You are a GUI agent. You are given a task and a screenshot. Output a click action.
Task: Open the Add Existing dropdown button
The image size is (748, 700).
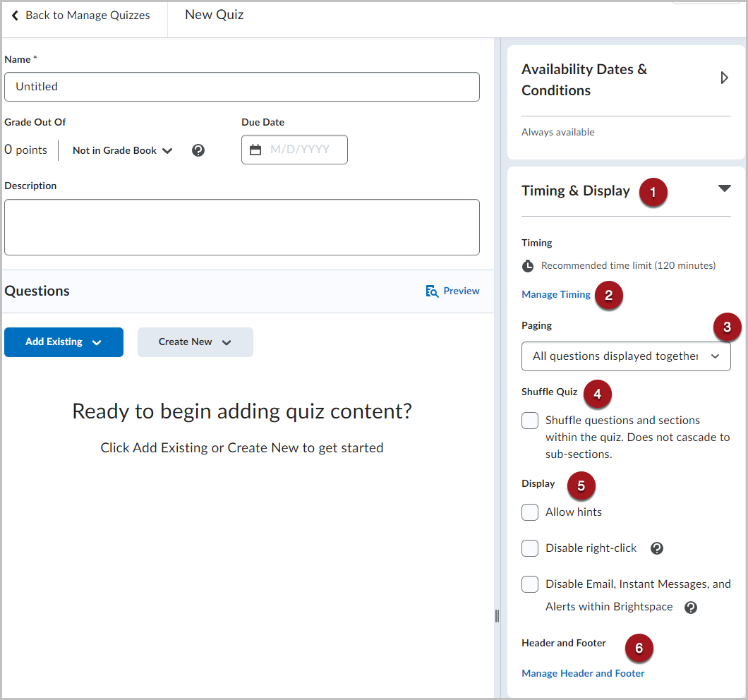[x=64, y=342]
